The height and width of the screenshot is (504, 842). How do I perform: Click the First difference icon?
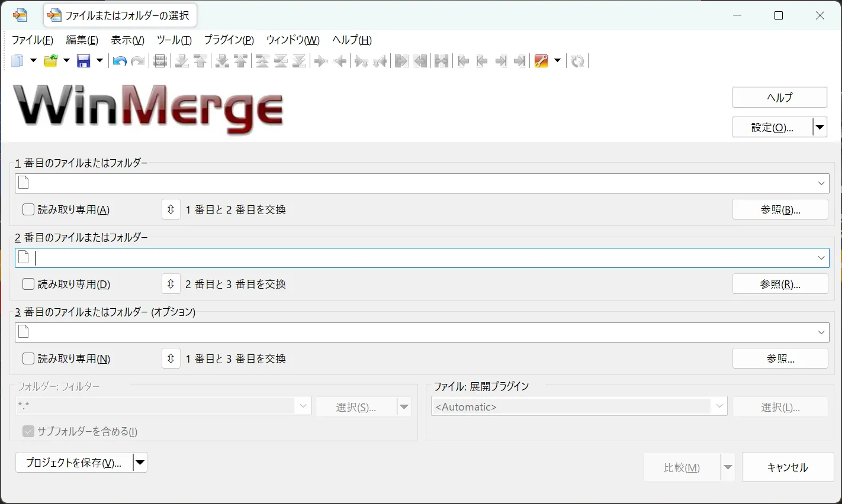pyautogui.click(x=262, y=60)
